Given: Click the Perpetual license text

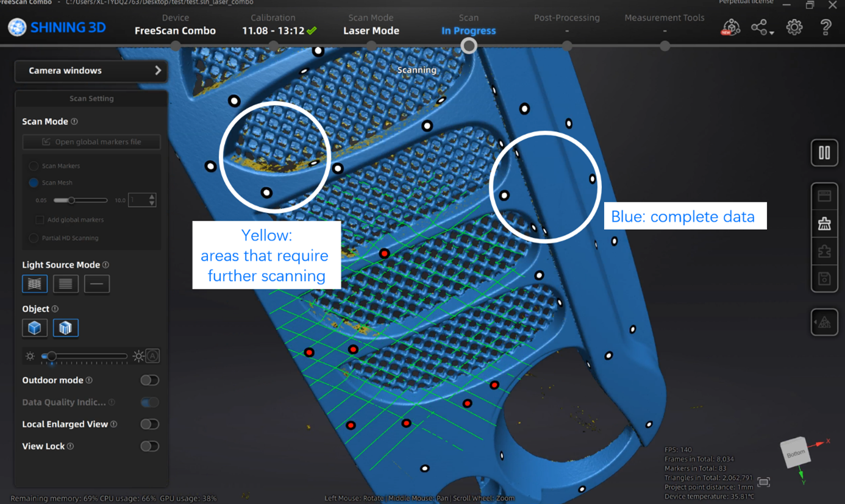Looking at the screenshot, I should tap(746, 2).
